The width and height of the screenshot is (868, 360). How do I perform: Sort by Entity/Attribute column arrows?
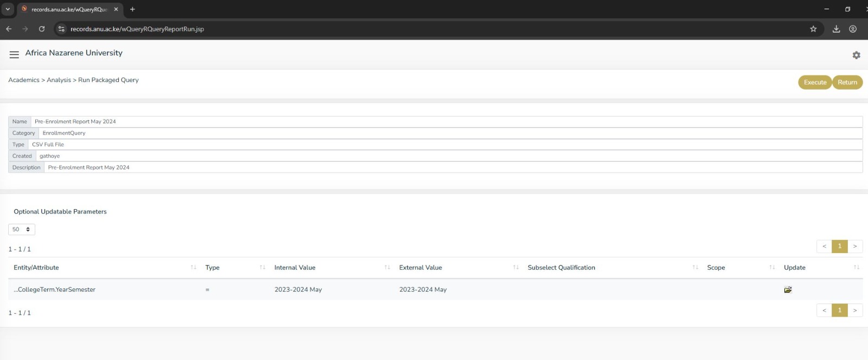[x=194, y=268]
